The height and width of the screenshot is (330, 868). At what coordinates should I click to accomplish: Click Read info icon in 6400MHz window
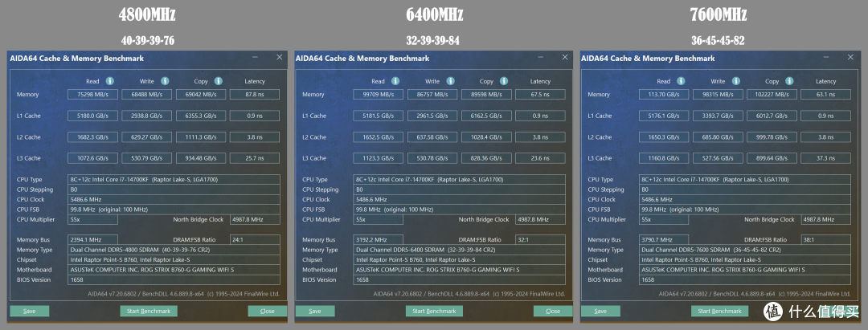point(395,81)
